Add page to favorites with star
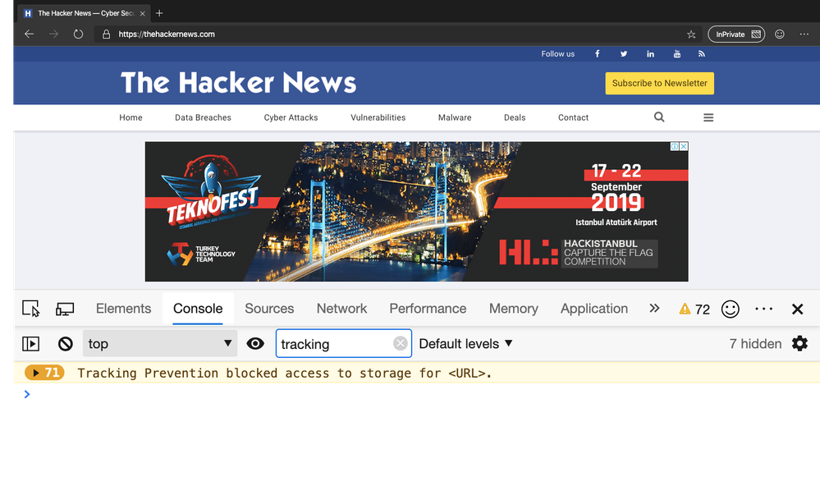Viewport: 820px width, 504px height. 691,34
